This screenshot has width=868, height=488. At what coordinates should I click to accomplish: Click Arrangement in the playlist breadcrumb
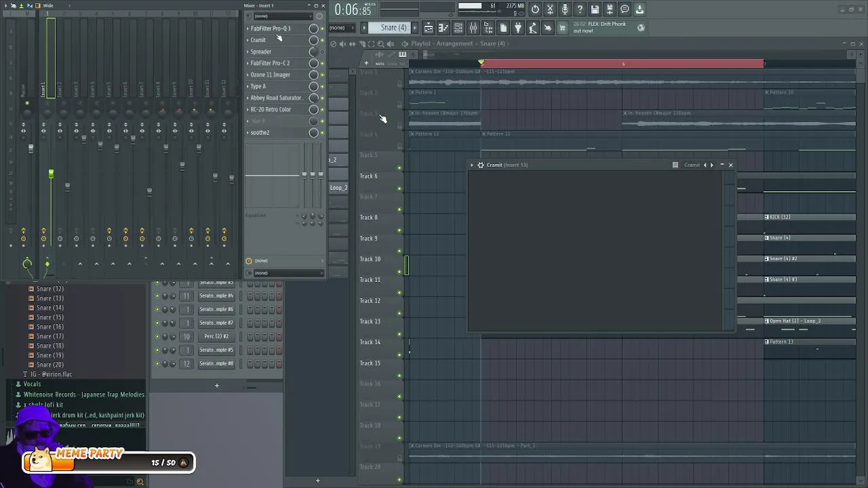pyautogui.click(x=454, y=43)
